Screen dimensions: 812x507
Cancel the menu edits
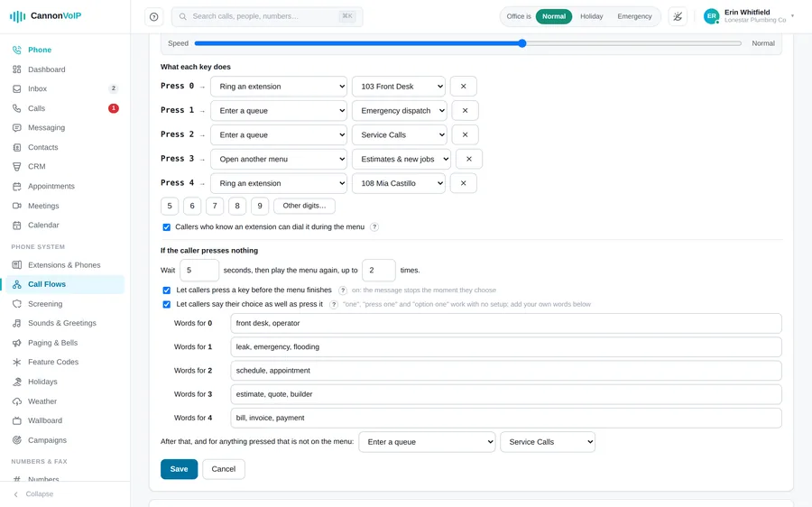coord(223,469)
